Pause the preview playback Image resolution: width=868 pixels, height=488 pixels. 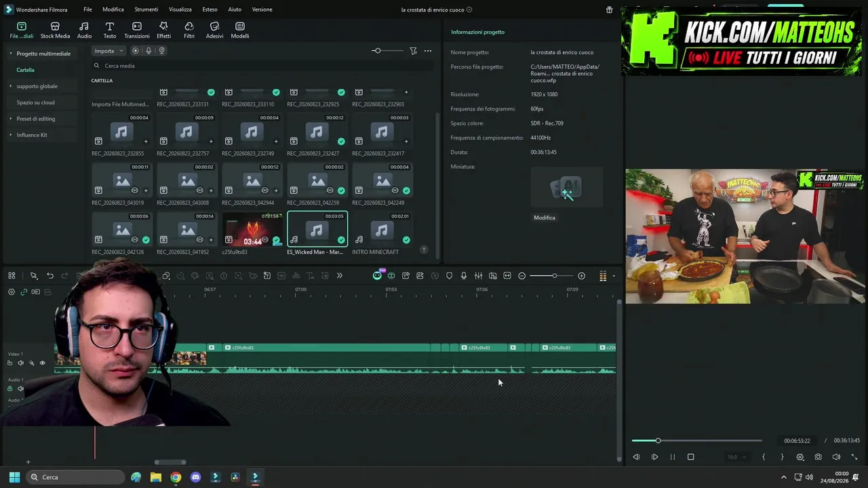673,457
